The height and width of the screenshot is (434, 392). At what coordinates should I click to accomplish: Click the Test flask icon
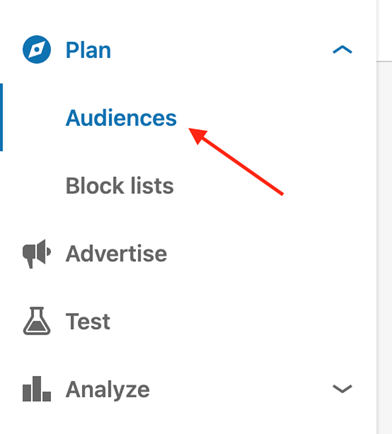tap(37, 321)
